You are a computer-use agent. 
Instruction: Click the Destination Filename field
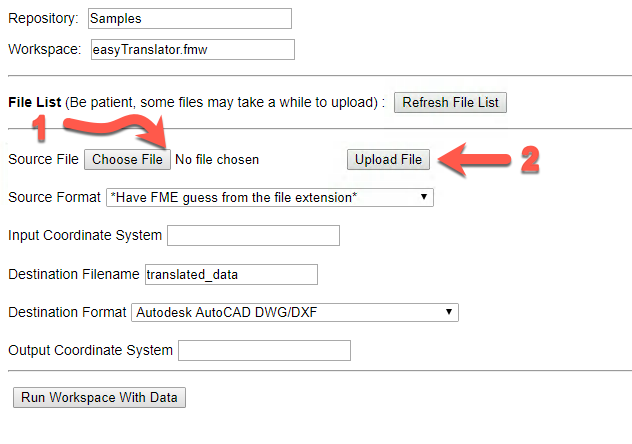click(231, 274)
